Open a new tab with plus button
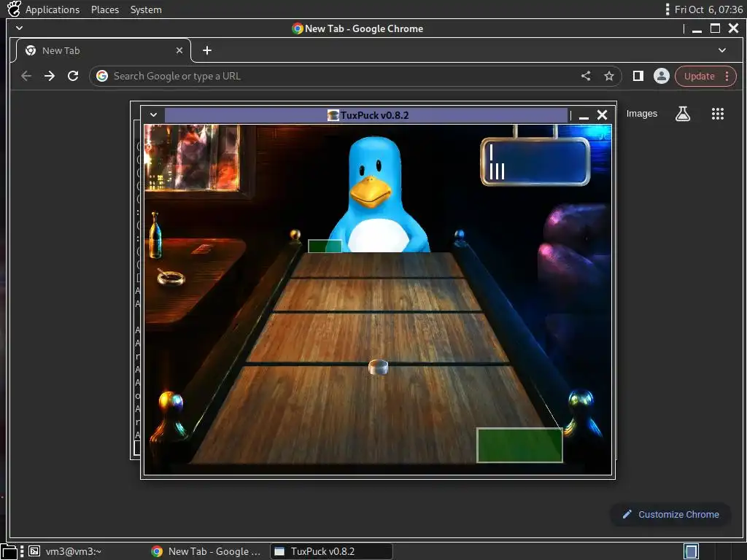Viewport: 747px width, 560px height. coord(206,50)
